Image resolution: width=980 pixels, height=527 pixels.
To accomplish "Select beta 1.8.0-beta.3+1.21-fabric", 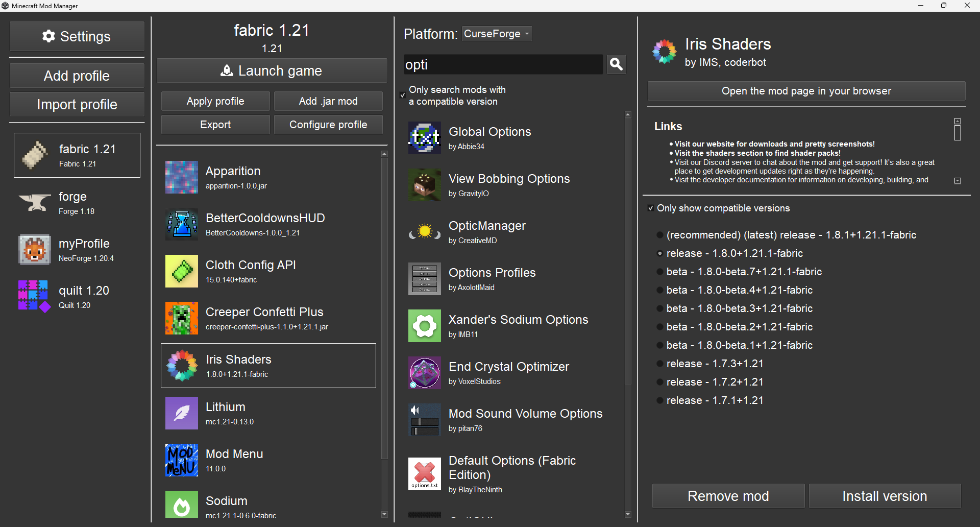I will (659, 308).
